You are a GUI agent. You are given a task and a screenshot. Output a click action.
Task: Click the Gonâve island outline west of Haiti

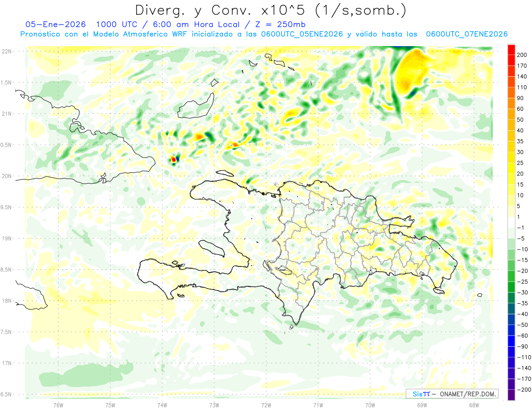212,248
